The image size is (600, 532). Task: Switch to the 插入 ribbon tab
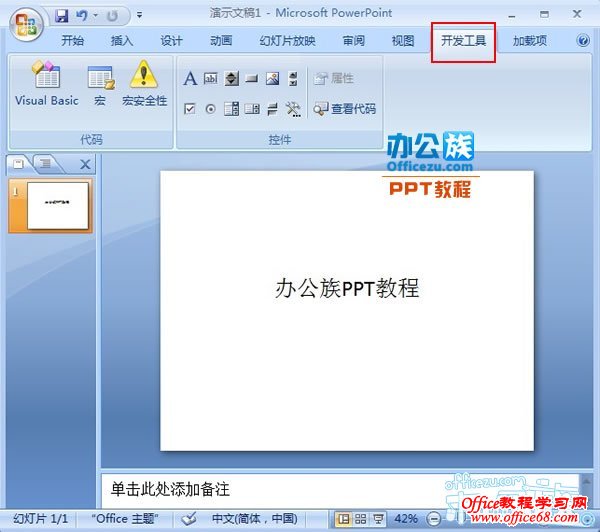122,41
